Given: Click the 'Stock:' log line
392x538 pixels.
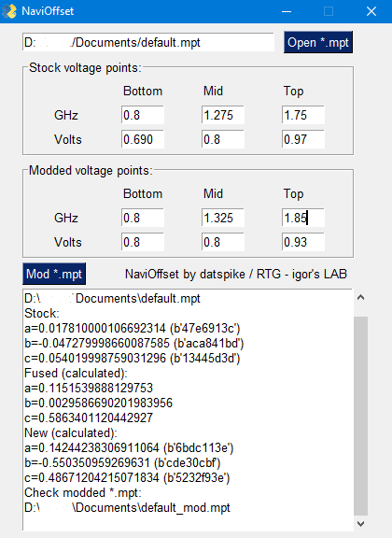Looking at the screenshot, I should click(42, 313).
